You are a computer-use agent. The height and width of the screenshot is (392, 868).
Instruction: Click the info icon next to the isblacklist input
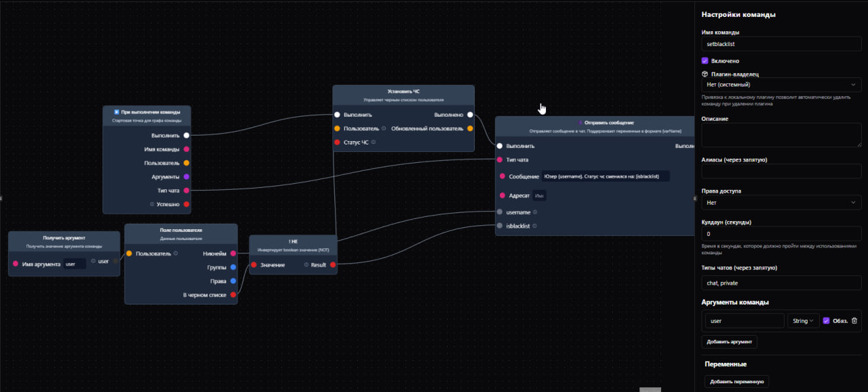(535, 226)
